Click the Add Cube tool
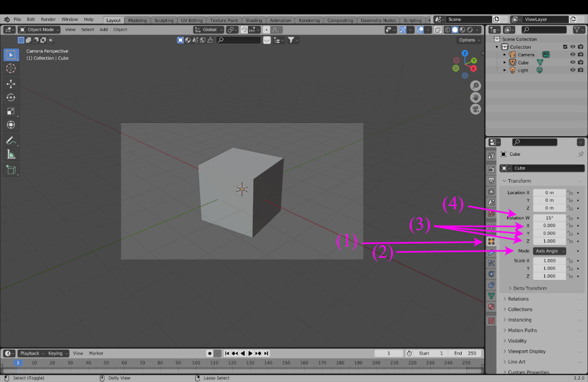The width and height of the screenshot is (588, 382). tap(10, 170)
